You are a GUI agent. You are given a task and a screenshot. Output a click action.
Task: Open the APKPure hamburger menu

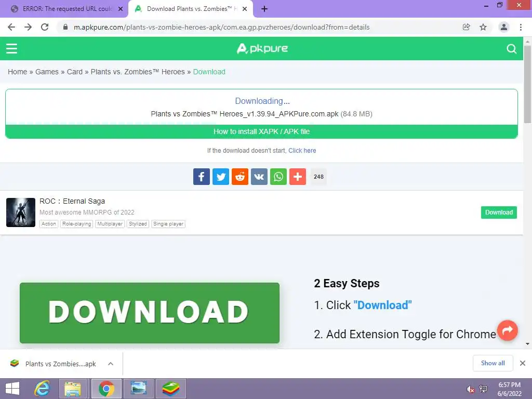11,48
